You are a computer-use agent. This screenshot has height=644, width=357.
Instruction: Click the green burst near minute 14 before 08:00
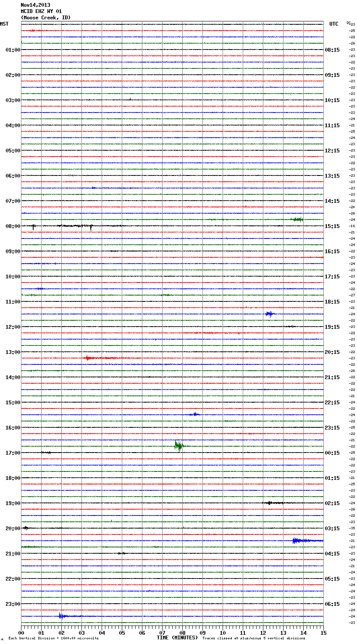pos(298,219)
